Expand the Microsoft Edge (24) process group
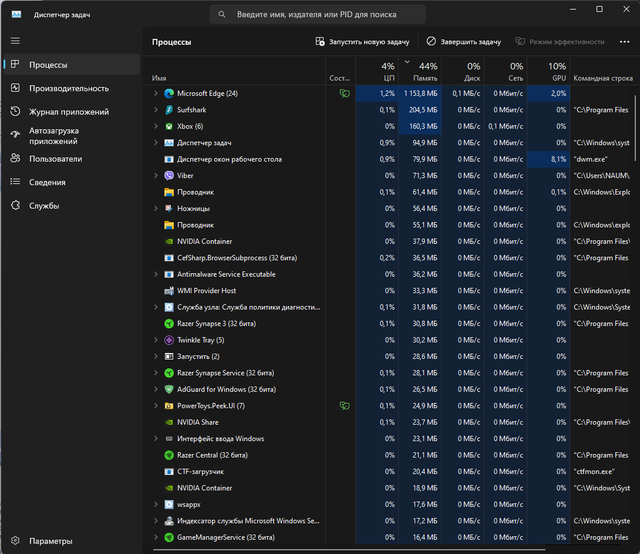Screen dimensions: 640x554 (156, 93)
